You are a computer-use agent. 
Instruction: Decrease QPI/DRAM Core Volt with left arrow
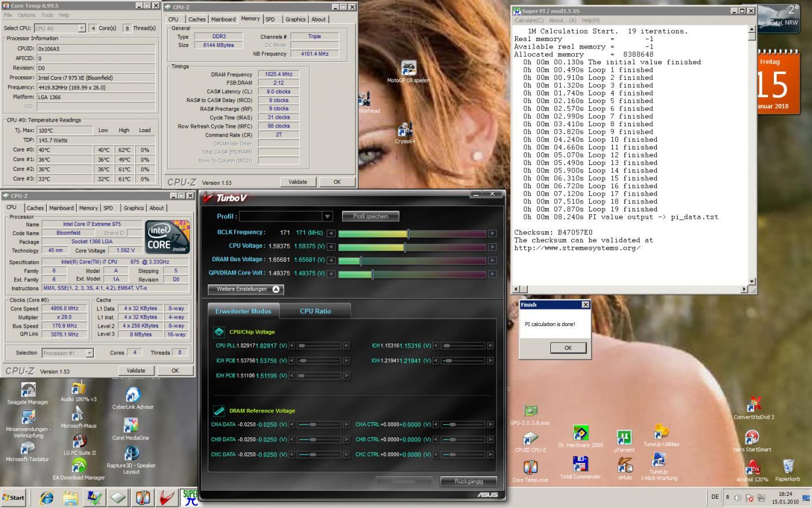pyautogui.click(x=331, y=274)
